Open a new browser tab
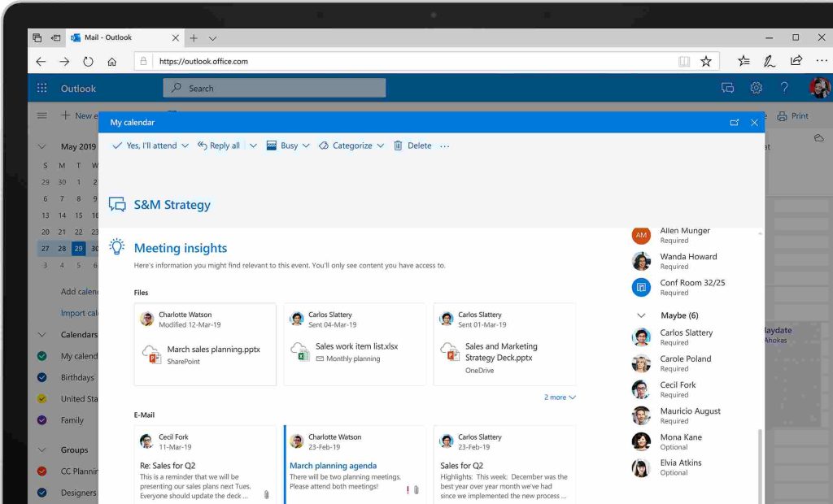 click(194, 38)
